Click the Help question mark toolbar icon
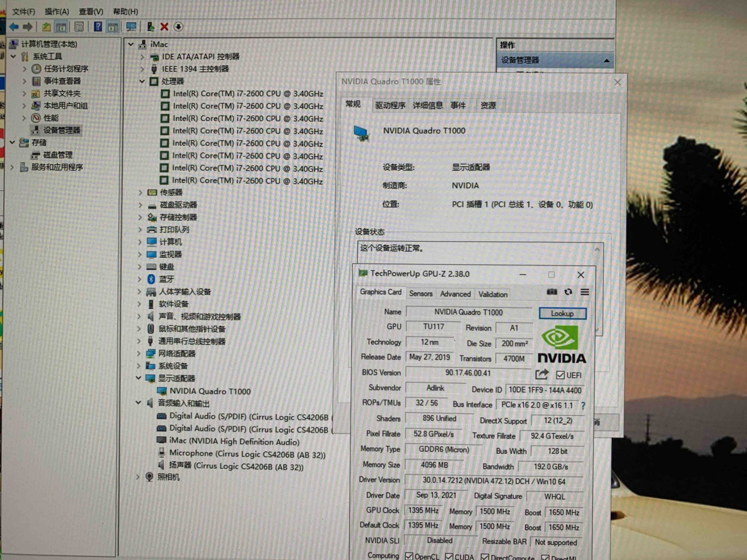747x560 pixels. (98, 27)
